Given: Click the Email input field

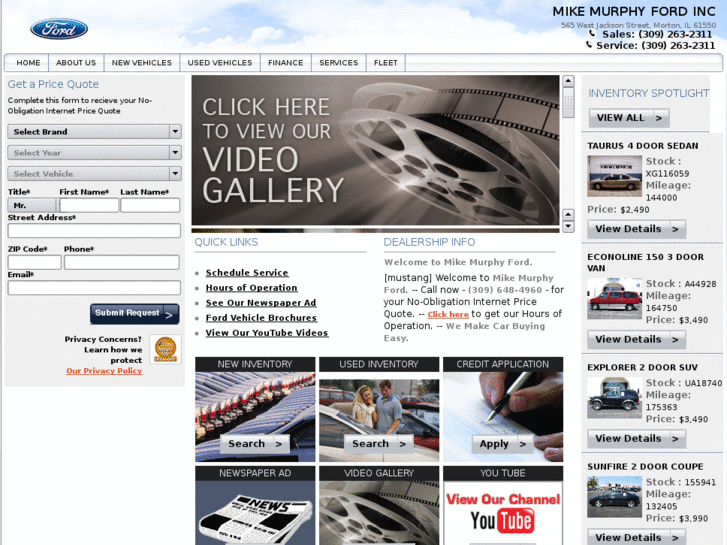Looking at the screenshot, I should (94, 288).
